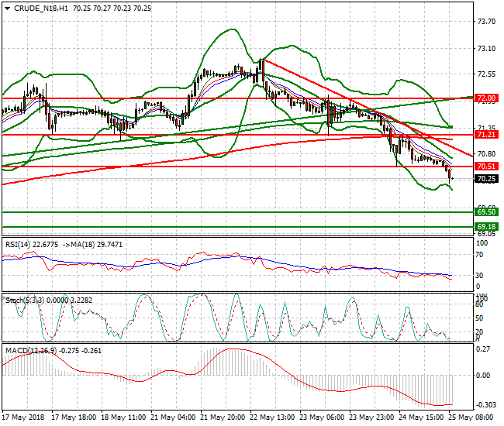
Task: Click the MACD(12,26,9) indicator label
Action: 31,351
